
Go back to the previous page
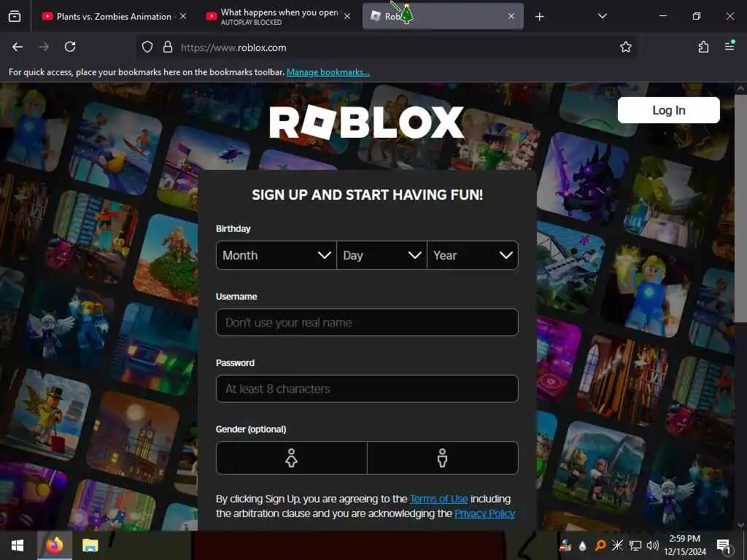18,47
